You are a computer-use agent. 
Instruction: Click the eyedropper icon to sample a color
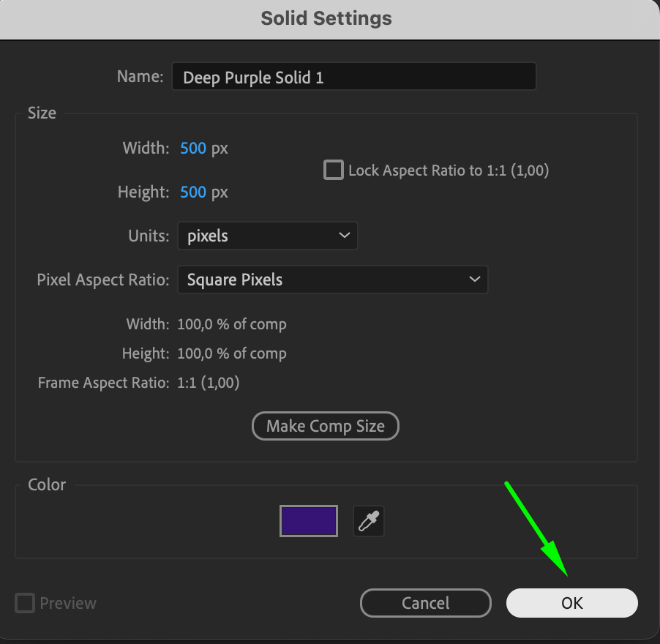click(368, 521)
